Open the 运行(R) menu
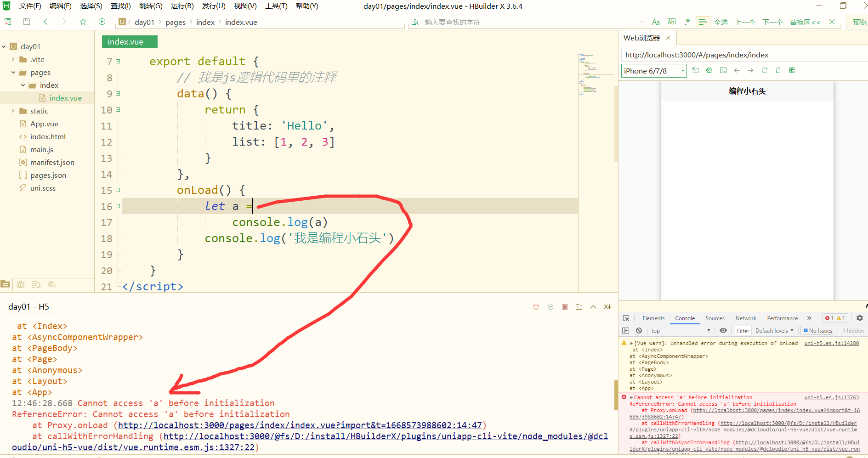The height and width of the screenshot is (458, 868). click(x=182, y=6)
